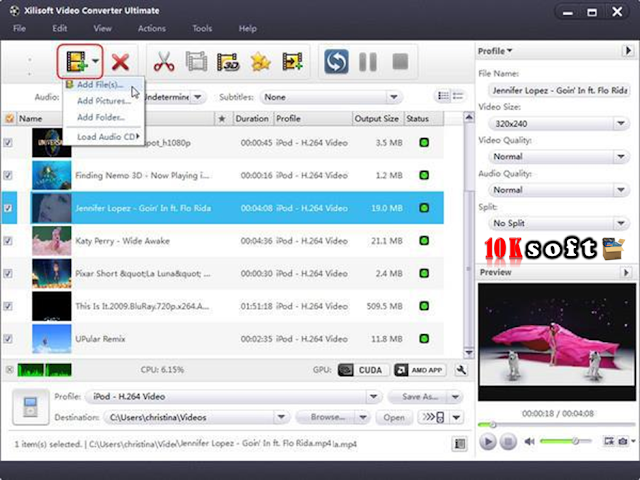Uncheck the Jennifer Lopez row checkbox

(x=8, y=208)
